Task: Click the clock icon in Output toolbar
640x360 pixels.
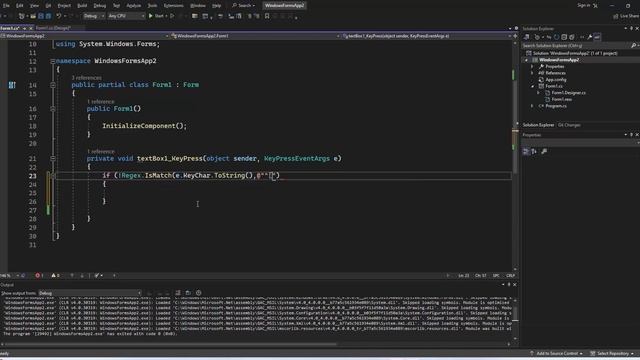Action: (199, 293)
